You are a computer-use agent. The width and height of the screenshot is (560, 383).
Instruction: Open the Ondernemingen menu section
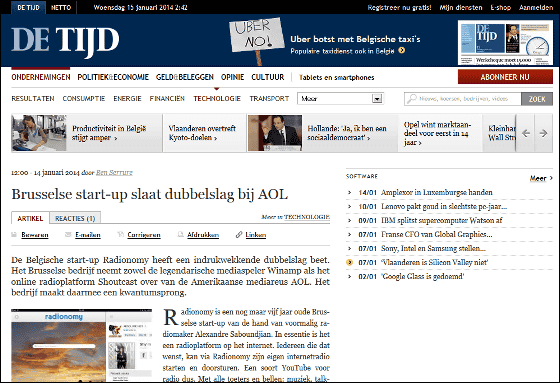(x=41, y=77)
